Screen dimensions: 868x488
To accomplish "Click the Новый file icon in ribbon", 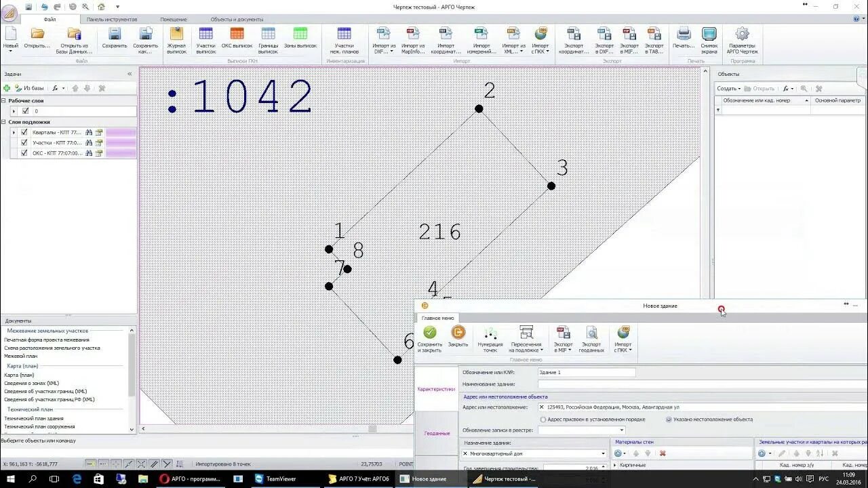I will [11, 39].
